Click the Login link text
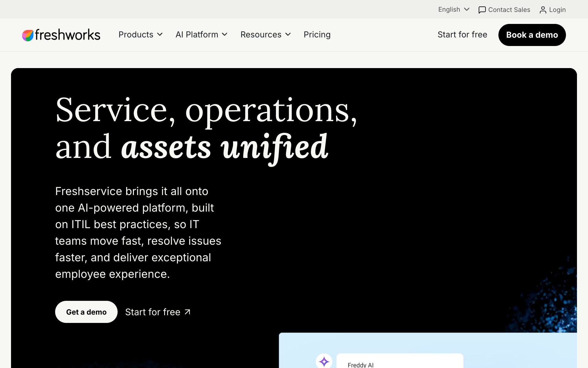This screenshot has height=368, width=588. tap(557, 10)
